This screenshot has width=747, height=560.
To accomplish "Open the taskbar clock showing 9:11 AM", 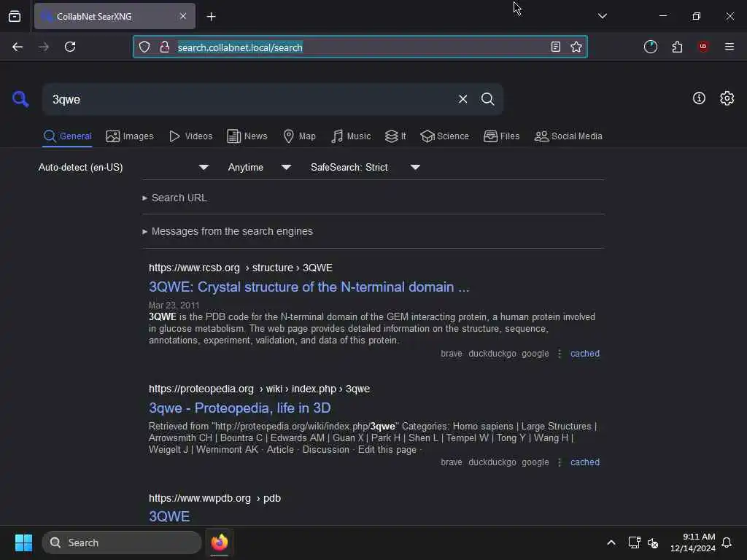I will tap(693, 542).
